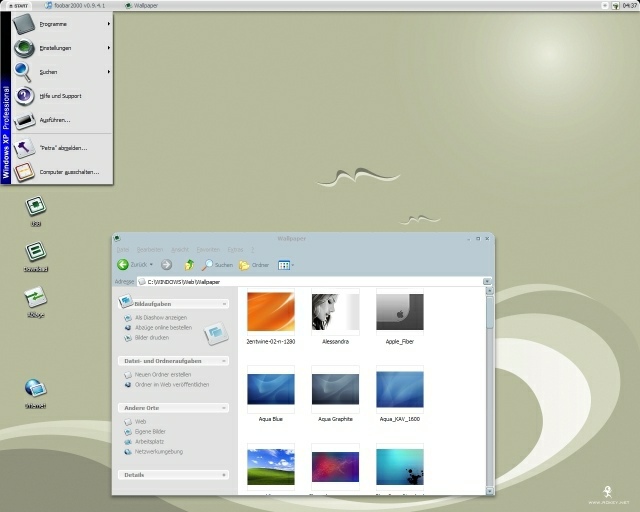
Task: Open the Ansicht menu
Action: coord(180,249)
